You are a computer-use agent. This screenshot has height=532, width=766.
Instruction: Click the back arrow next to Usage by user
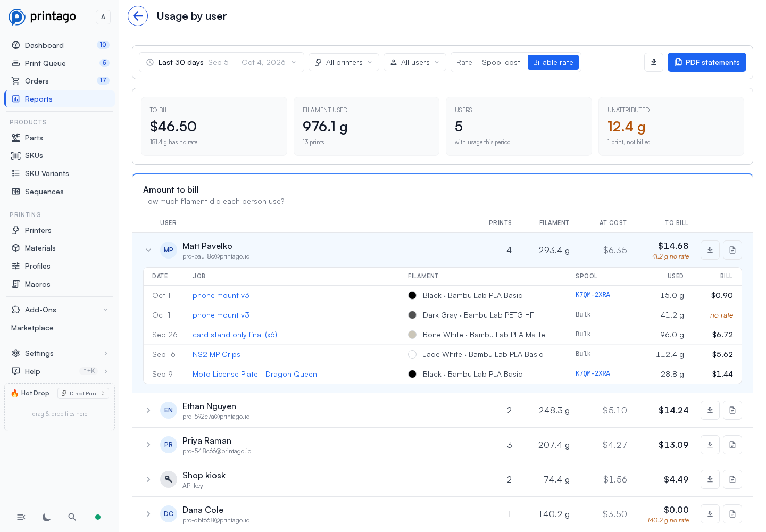coord(138,16)
